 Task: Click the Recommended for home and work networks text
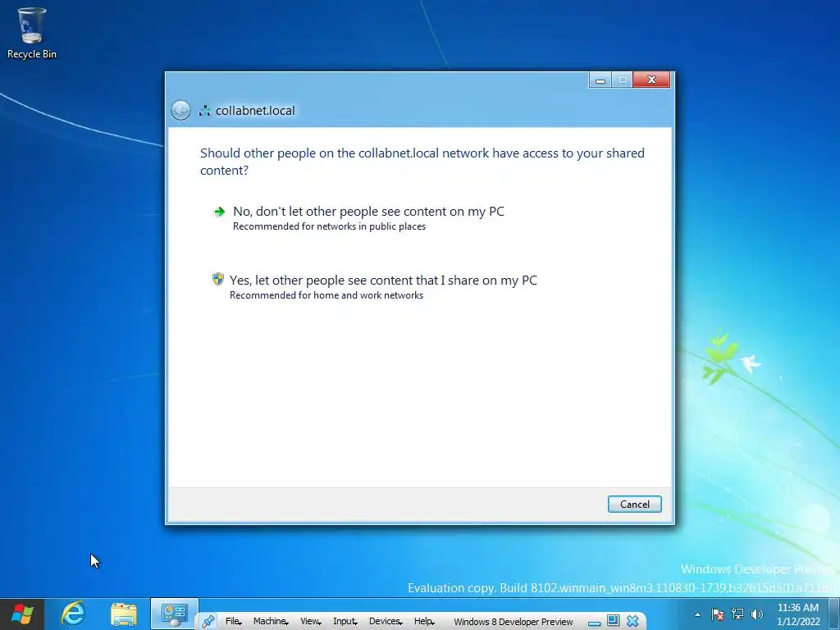(x=326, y=295)
